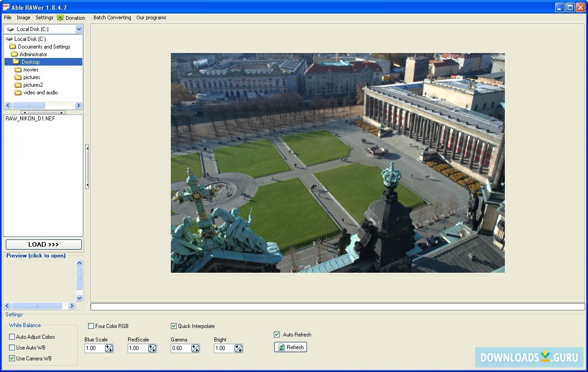588x372 pixels.
Task: Click the RedScale spin button
Action: (x=152, y=348)
